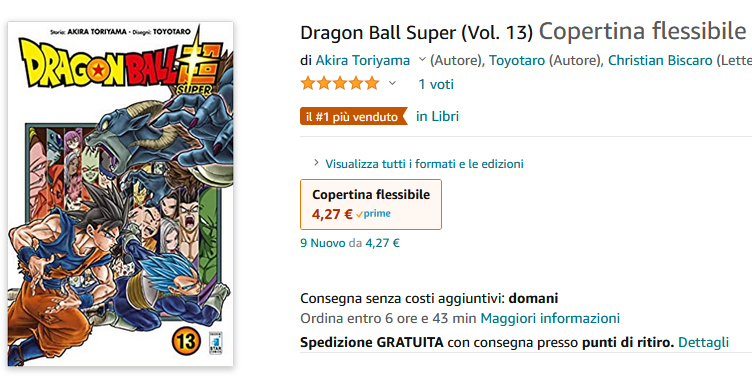Click the five-star rating icons
The width and height of the screenshot is (752, 379).
(x=340, y=84)
